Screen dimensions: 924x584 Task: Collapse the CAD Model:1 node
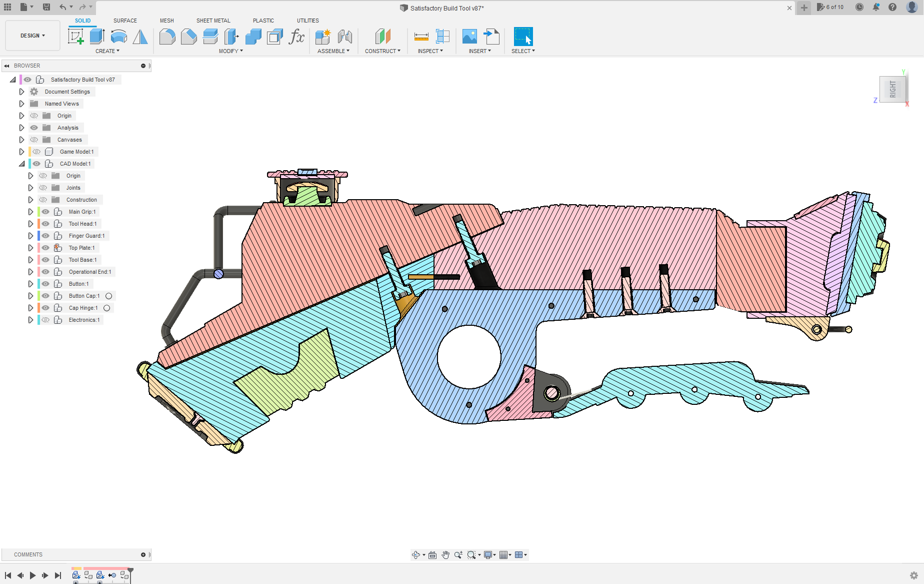[21, 164]
